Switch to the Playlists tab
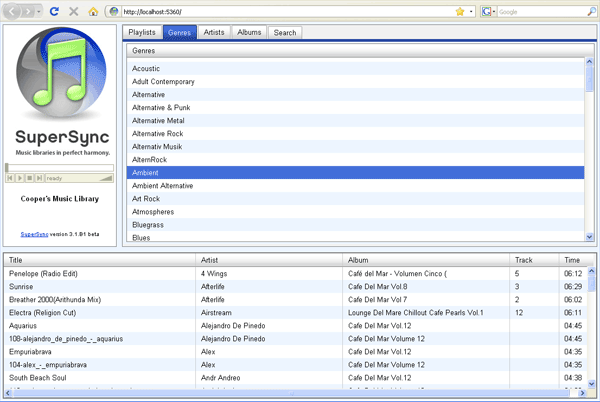 click(142, 33)
